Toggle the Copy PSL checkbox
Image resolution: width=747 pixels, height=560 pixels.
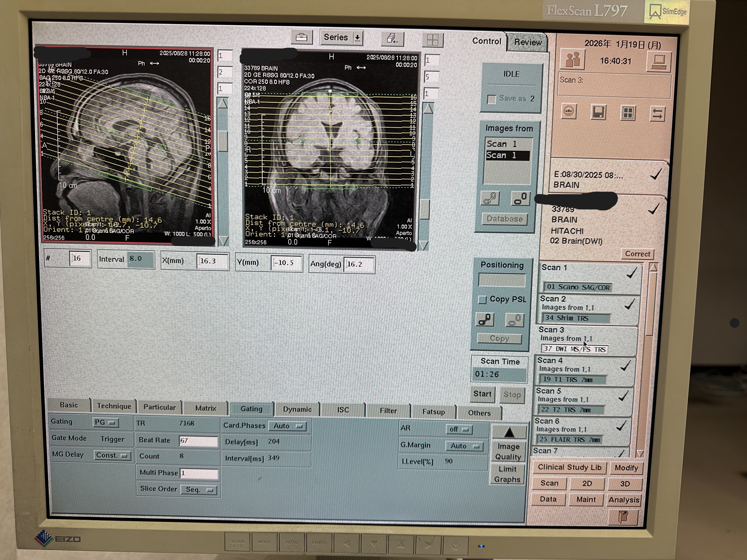tap(482, 300)
